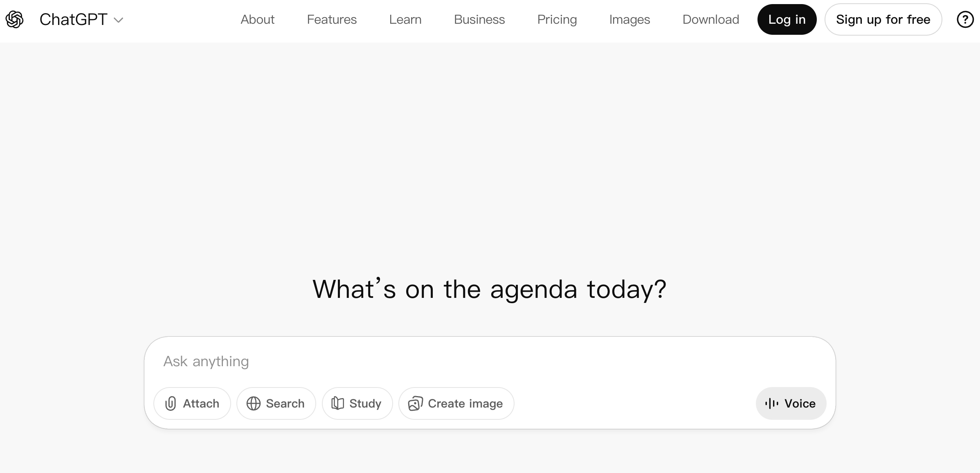Click the paperclip Attach icon
Screen dimensions: 980x473
tap(171, 403)
